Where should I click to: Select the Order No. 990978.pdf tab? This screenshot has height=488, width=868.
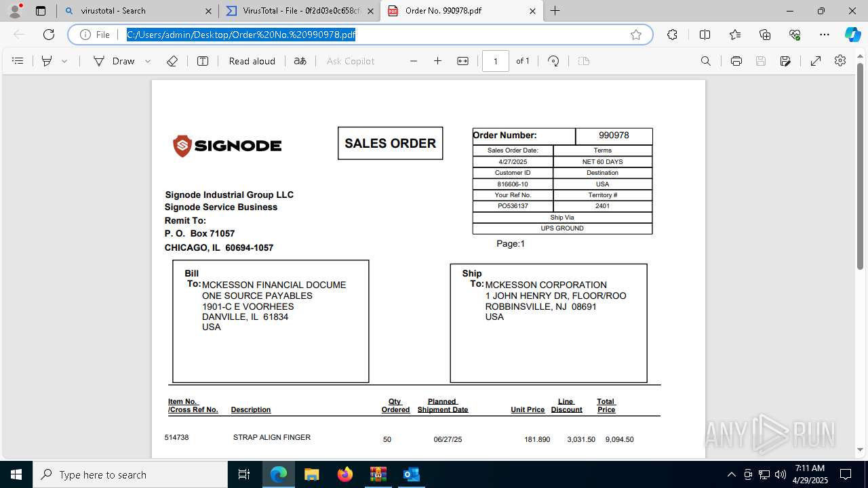461,11
